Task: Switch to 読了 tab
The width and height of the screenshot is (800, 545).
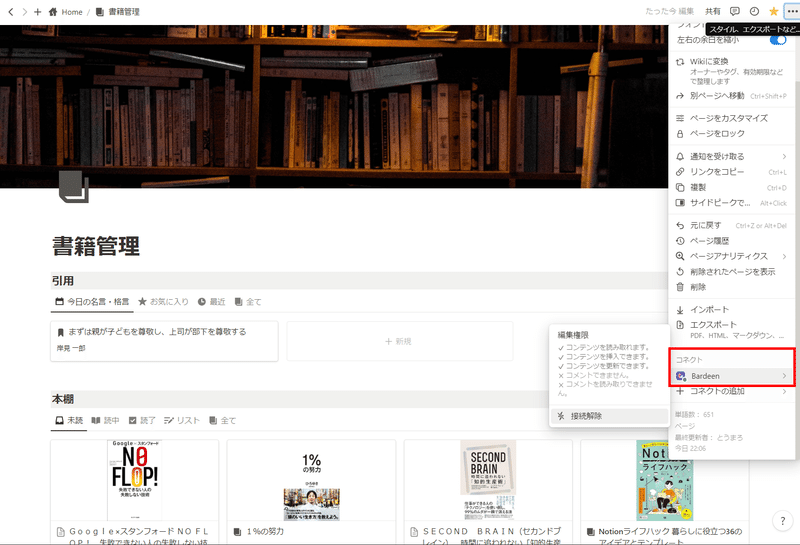Action: [x=142, y=420]
